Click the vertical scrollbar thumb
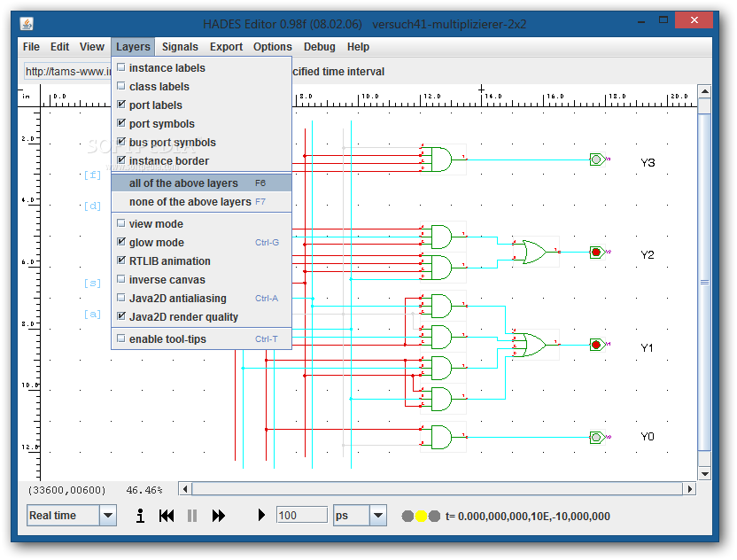Image resolution: width=737 pixels, height=560 pixels. tap(704, 282)
